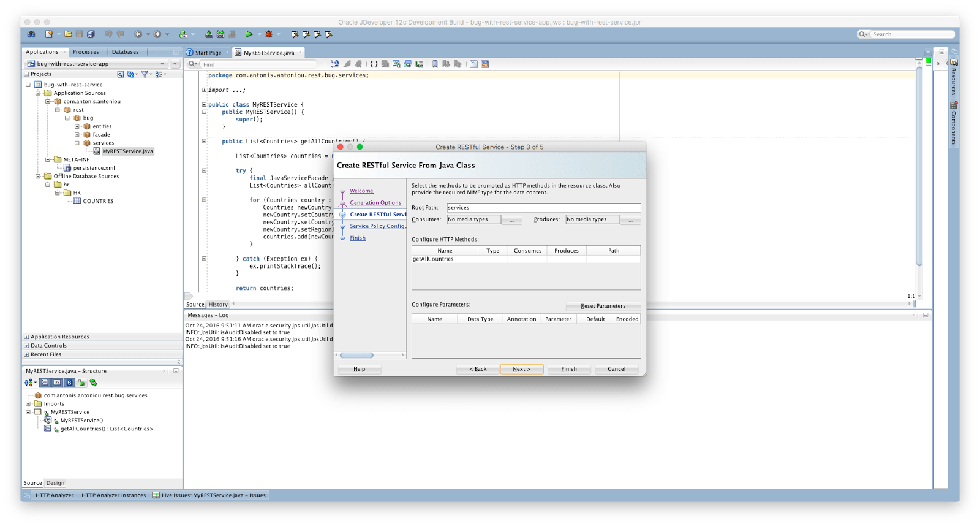Open the Structure sort options dropdown
Screen dimensions: 980x526
coord(30,383)
